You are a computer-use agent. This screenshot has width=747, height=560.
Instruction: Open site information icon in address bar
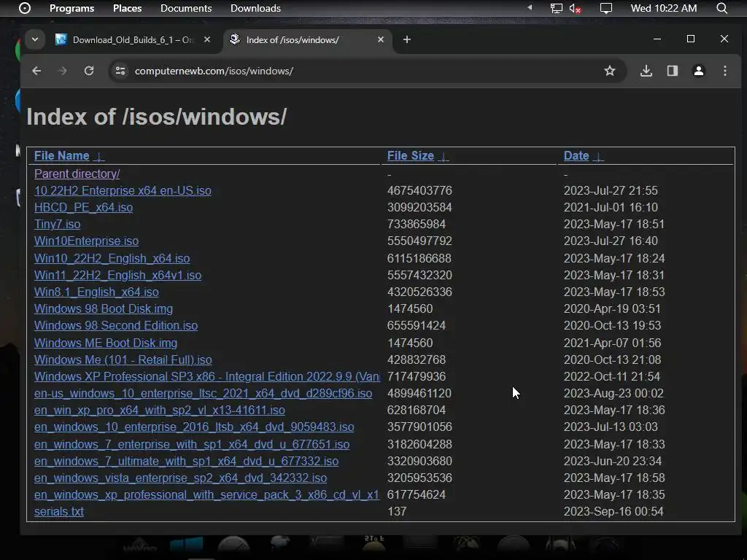point(120,71)
